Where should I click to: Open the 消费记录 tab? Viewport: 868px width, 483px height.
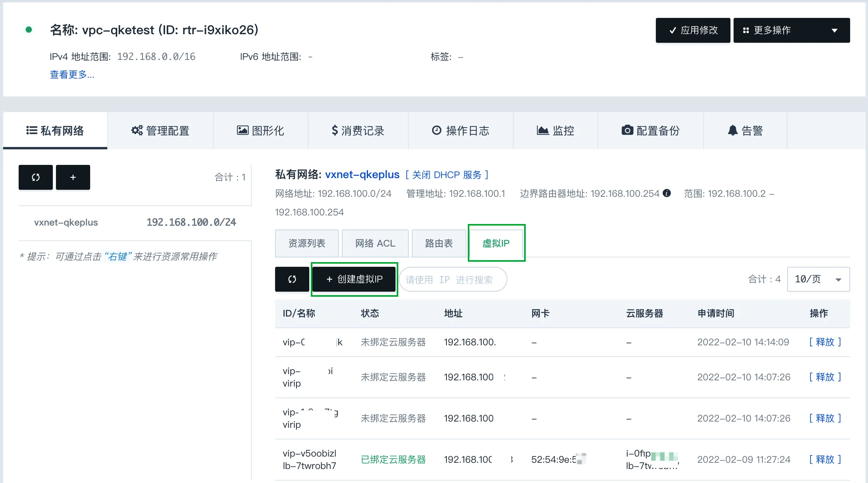(x=358, y=131)
